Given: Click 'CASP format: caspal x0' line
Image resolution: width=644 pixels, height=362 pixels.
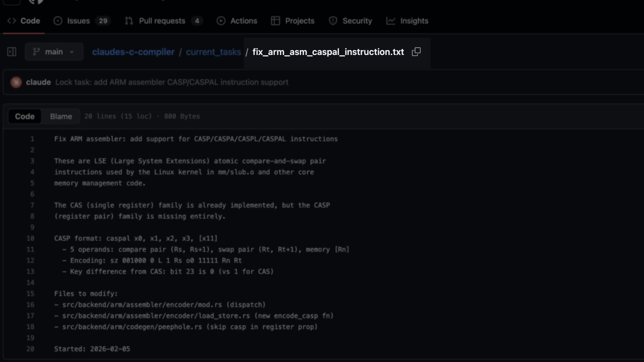Looking at the screenshot, I should tap(136, 238).
